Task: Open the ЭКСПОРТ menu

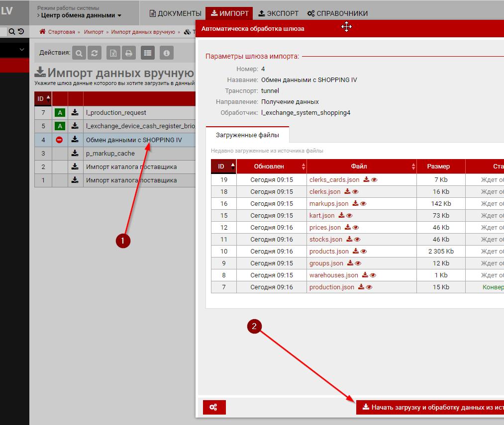Action: tap(279, 13)
